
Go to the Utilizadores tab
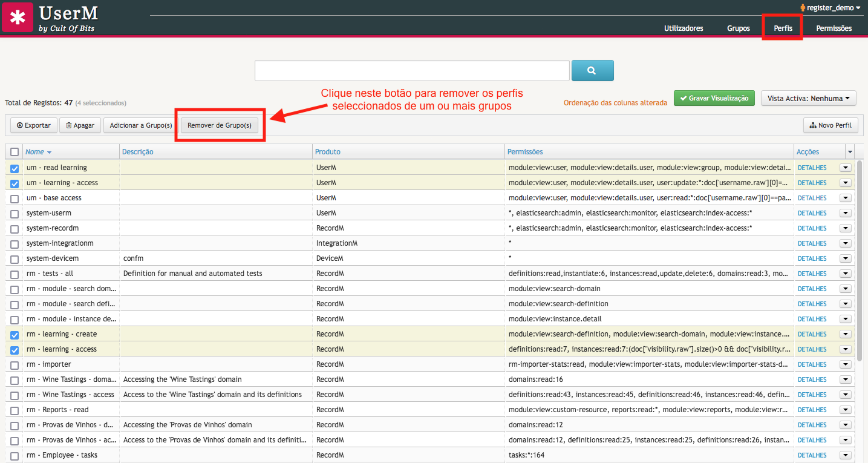(684, 28)
